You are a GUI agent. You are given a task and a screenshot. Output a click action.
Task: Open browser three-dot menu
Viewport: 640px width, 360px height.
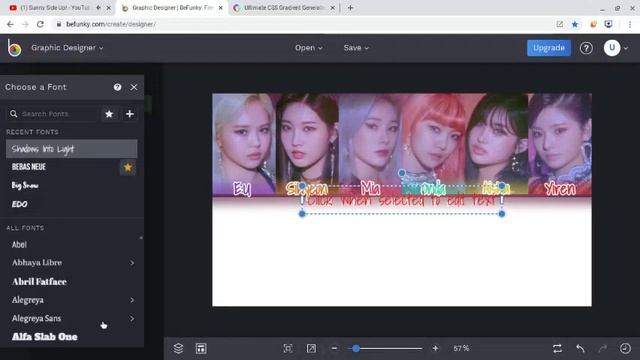(x=630, y=24)
